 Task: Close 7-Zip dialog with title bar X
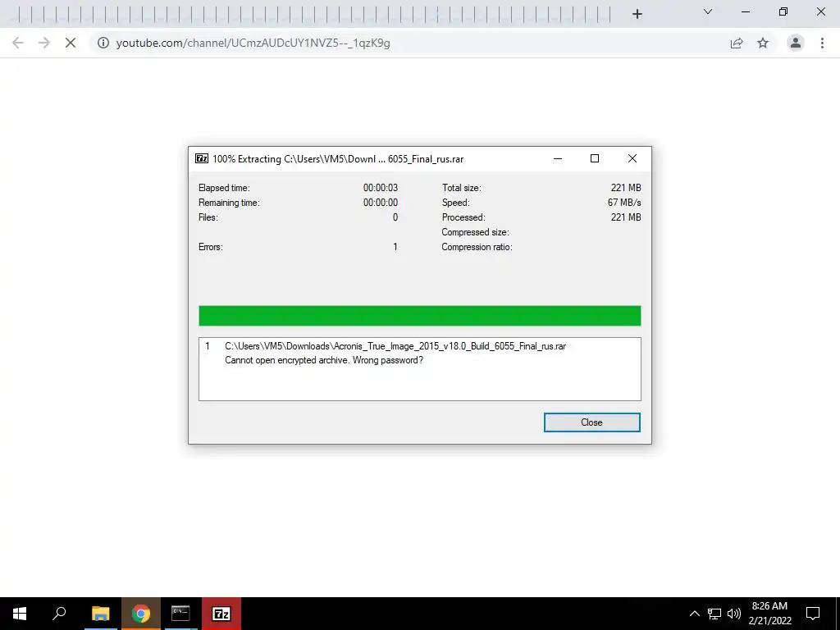pos(632,158)
